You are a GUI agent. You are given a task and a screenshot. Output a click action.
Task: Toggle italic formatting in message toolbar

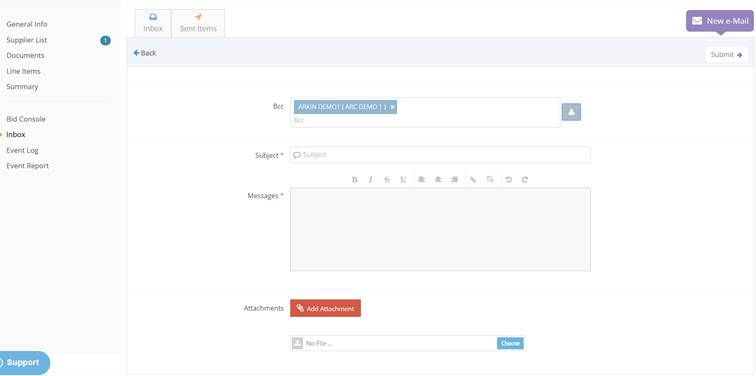pyautogui.click(x=370, y=179)
